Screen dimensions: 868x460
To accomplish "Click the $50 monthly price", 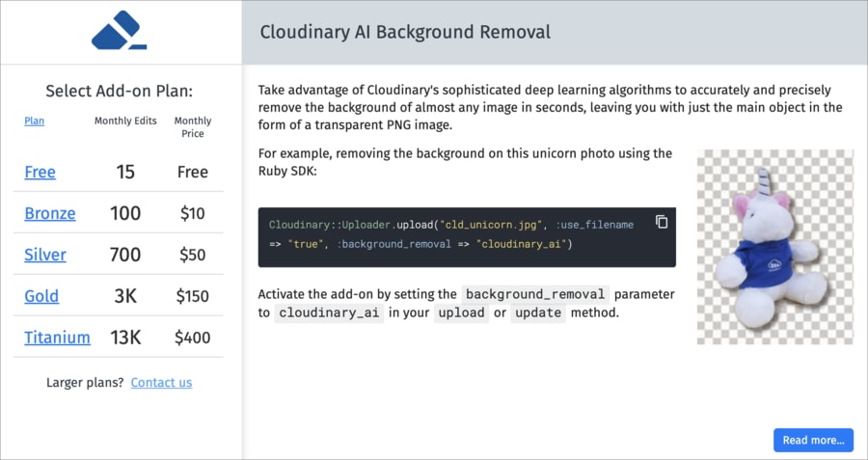I will pyautogui.click(x=193, y=255).
